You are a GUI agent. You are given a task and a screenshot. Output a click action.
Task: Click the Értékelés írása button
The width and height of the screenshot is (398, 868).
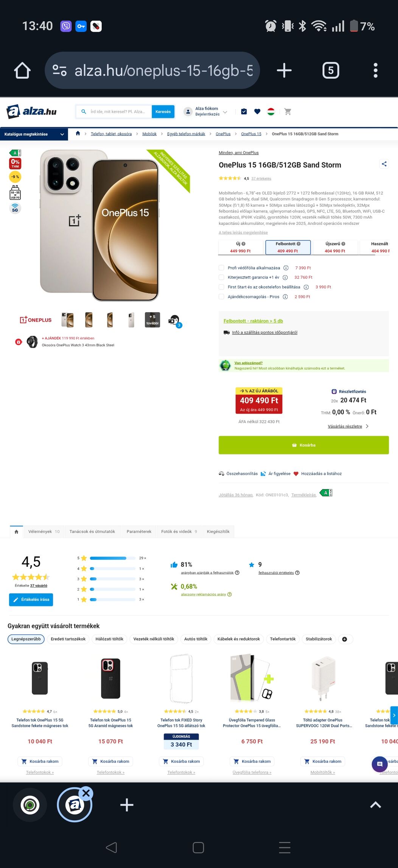click(31, 600)
